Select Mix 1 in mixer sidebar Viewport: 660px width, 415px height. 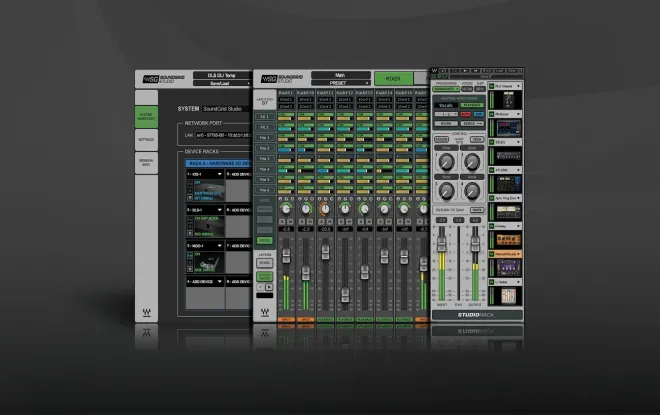[x=264, y=138]
